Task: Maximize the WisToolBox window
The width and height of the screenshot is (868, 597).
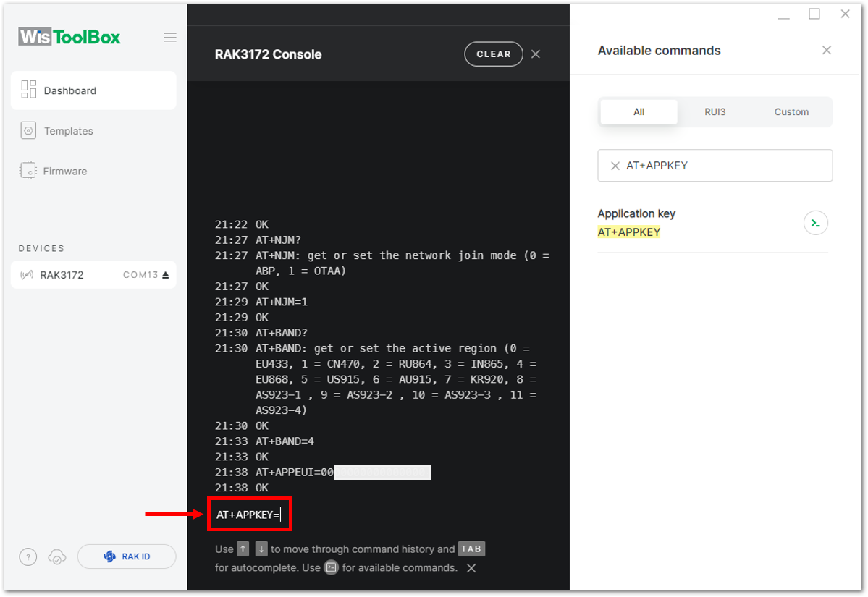Action: 814,14
